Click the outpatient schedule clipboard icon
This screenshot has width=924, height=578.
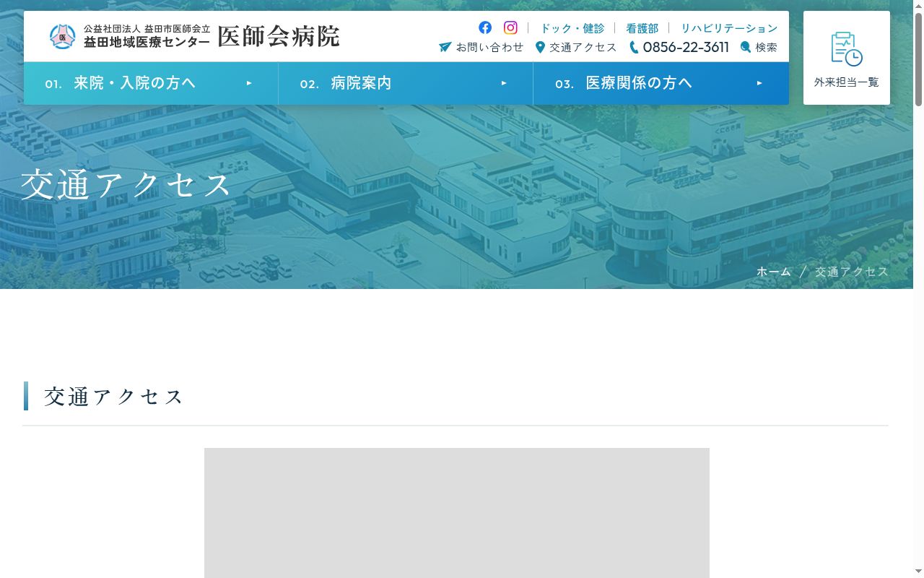click(846, 49)
